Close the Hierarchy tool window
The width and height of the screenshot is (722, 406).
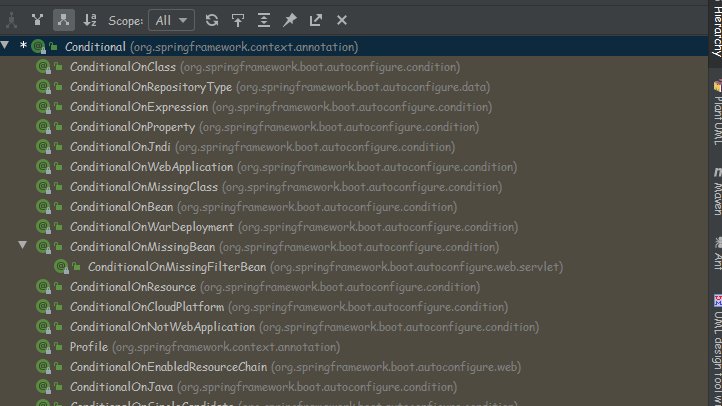[342, 20]
